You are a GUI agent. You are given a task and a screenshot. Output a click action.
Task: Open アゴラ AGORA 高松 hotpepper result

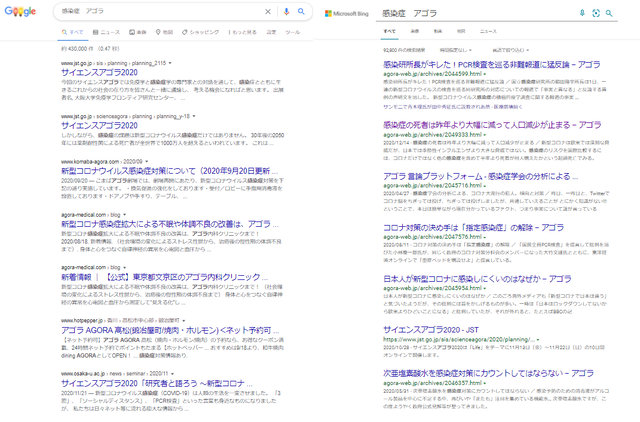click(x=170, y=330)
